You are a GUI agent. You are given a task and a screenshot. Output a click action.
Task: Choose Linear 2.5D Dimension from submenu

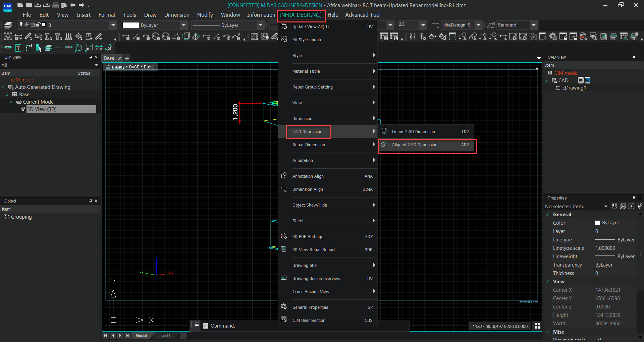pyautogui.click(x=427, y=132)
